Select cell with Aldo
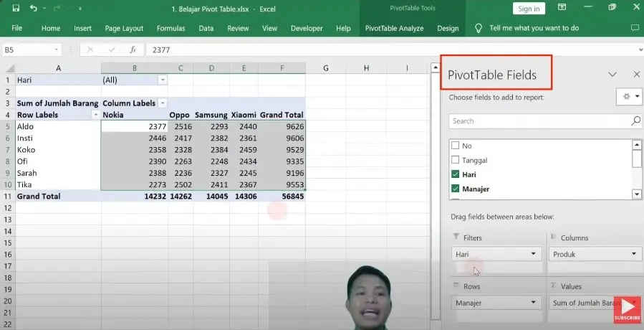The image size is (644, 330). [58, 127]
